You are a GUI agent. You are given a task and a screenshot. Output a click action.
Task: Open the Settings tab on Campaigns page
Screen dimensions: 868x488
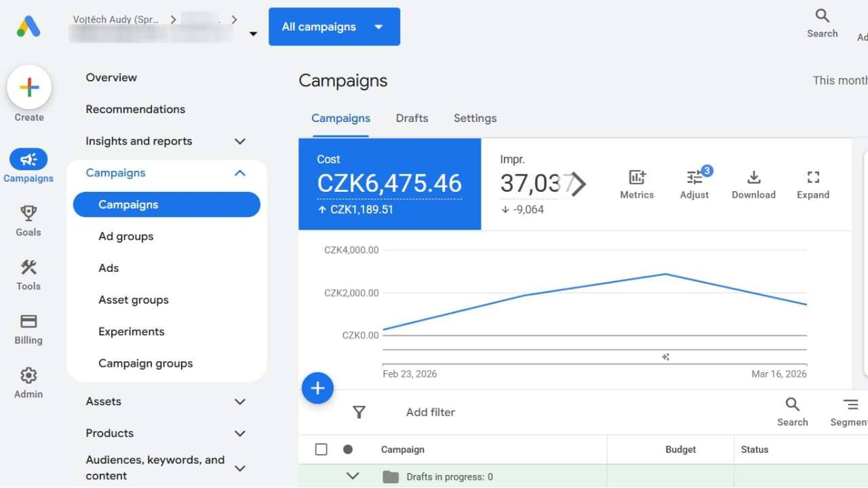point(475,118)
